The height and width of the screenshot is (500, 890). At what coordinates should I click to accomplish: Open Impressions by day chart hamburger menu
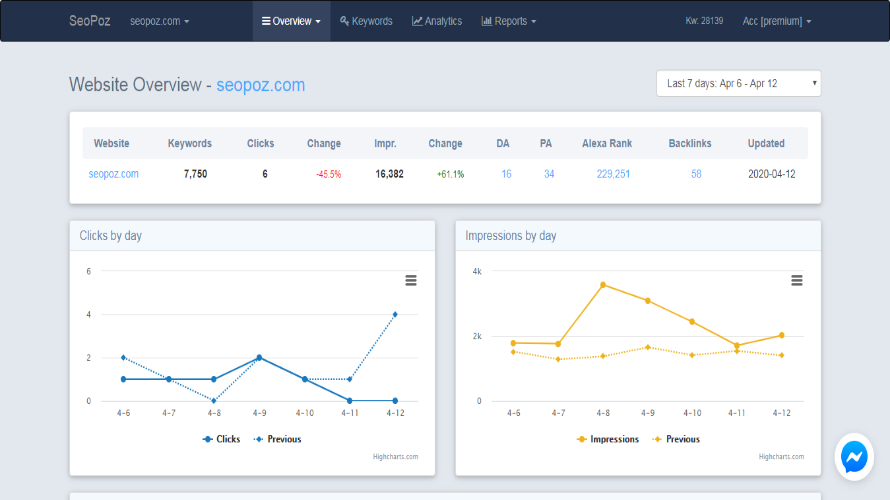tap(797, 280)
